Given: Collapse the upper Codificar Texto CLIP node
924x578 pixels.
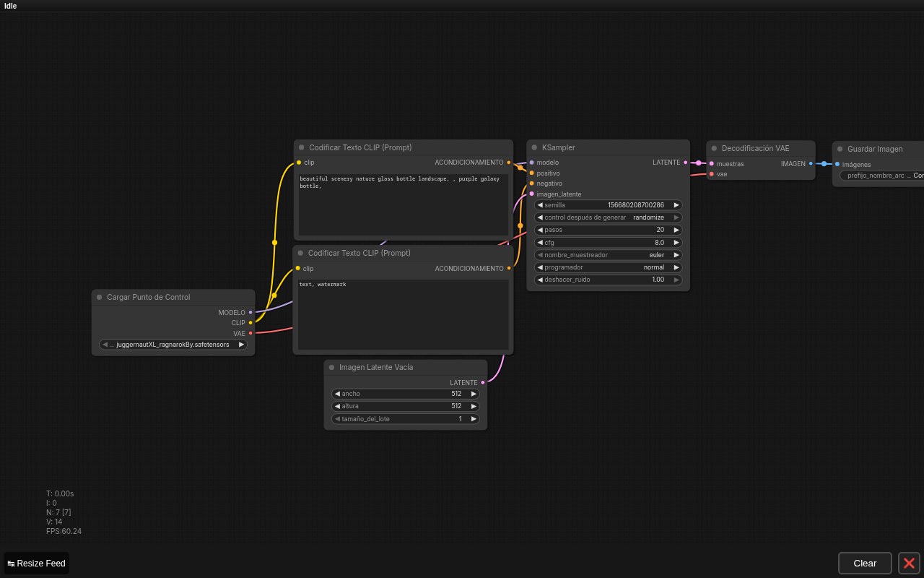Looking at the screenshot, I should (x=301, y=147).
